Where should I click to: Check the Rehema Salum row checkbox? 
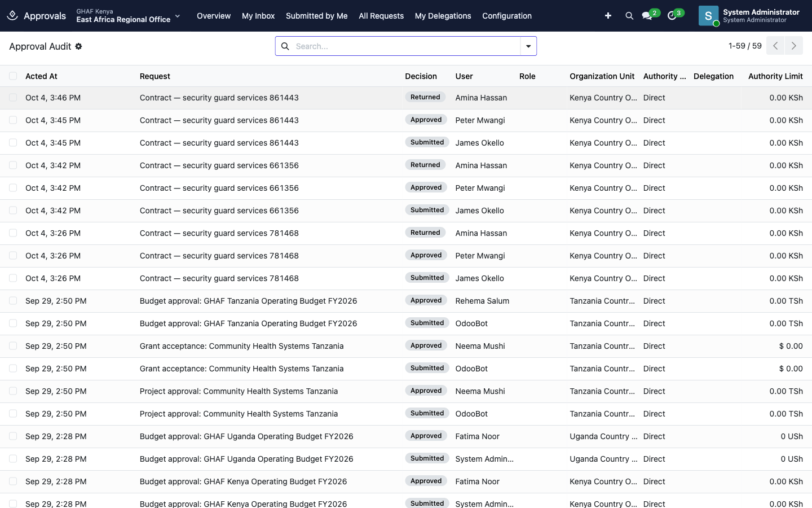tap(13, 301)
